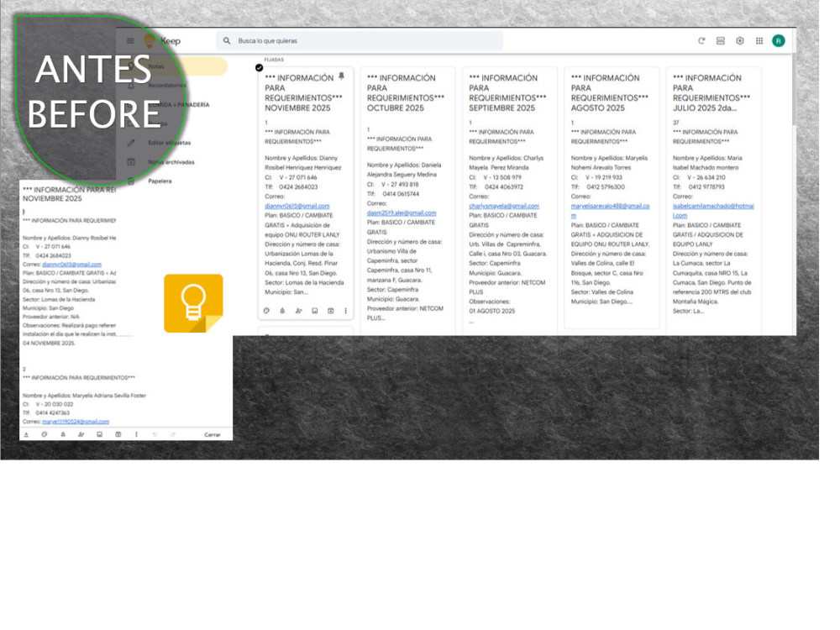Open formatting options in open note editor
The image size is (840, 630).
[x=26, y=434]
